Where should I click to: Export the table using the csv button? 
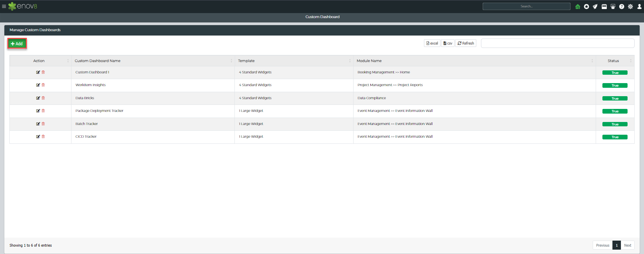tap(448, 43)
